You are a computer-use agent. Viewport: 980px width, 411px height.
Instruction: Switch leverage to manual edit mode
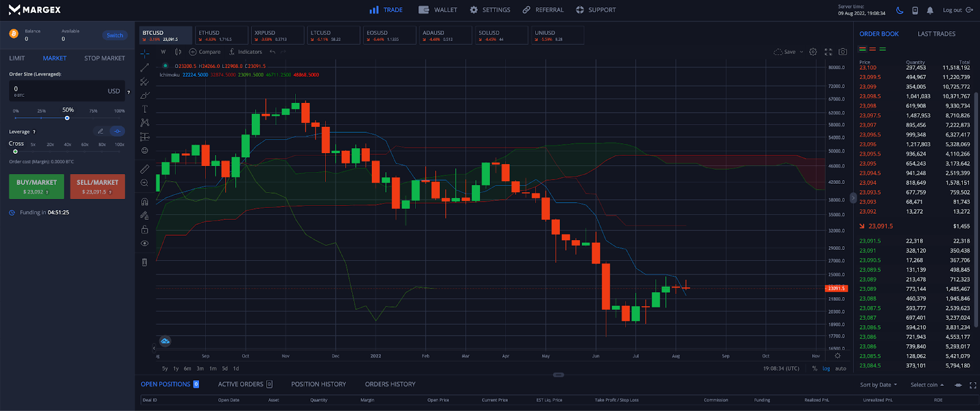click(x=100, y=131)
